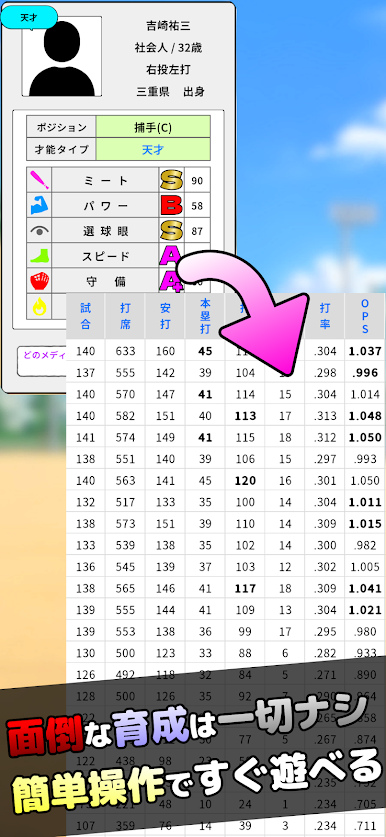Viewport: 386px width, 837px height.
Task: Click the 打率 column header
Action: click(324, 316)
